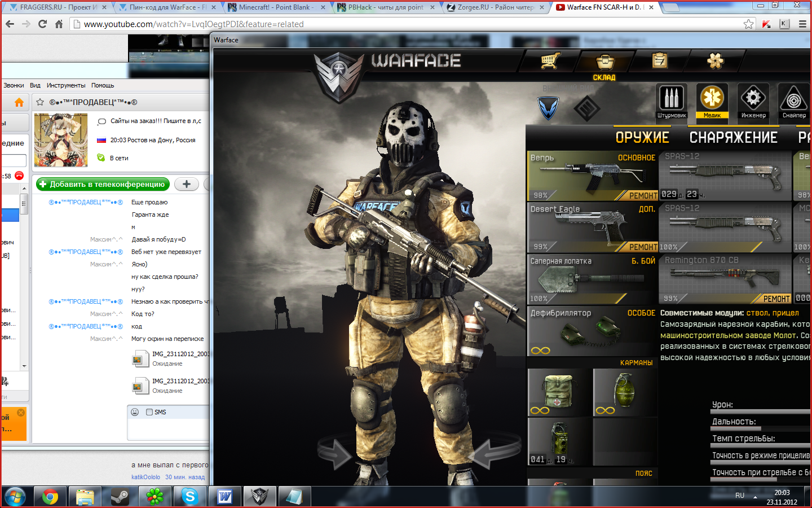
Task: Open katikOololo commenter link on YouTube
Action: (145, 477)
